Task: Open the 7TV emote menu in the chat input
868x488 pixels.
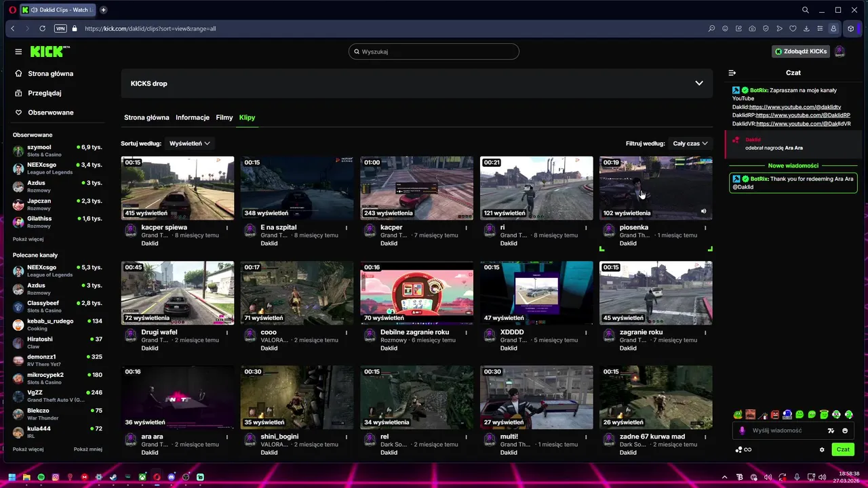Action: tap(831, 430)
